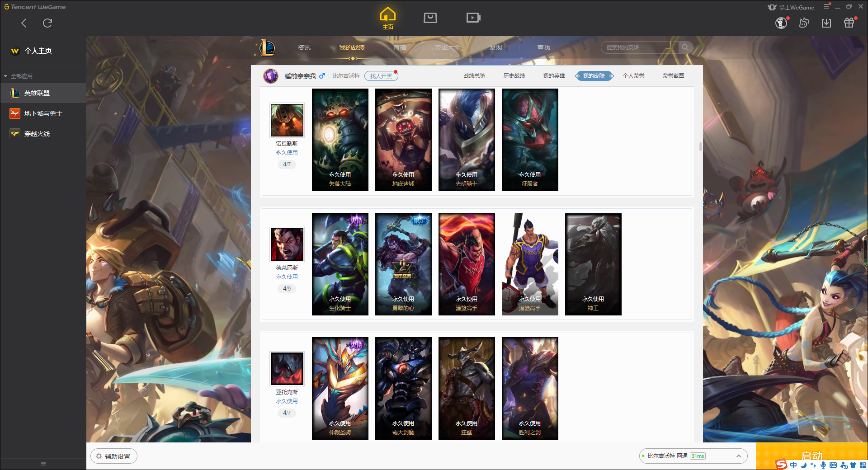Toggle Chinese input mode (中) in IME bar

[x=794, y=465]
